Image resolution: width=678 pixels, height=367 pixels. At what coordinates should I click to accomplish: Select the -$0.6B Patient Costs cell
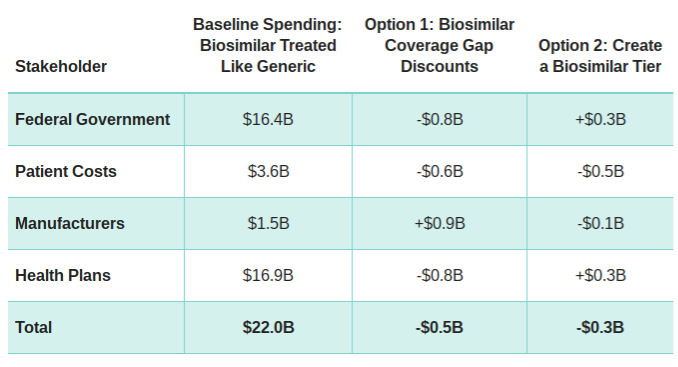[x=440, y=171]
